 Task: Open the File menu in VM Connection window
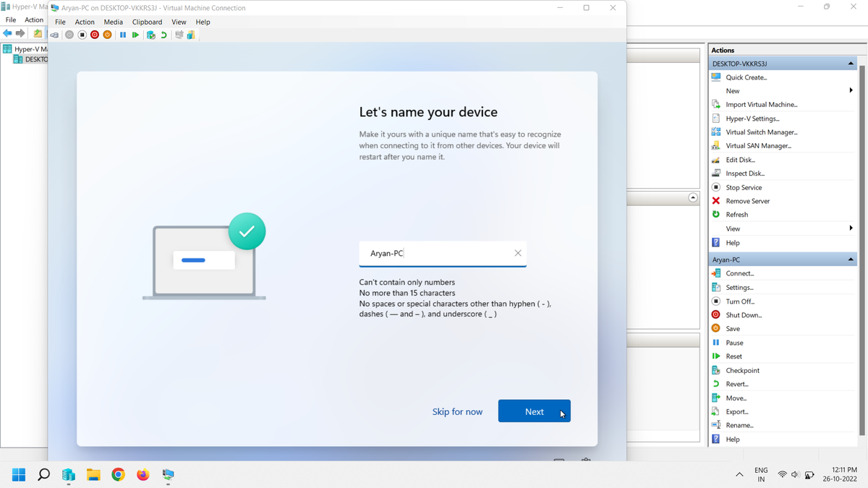pos(60,22)
